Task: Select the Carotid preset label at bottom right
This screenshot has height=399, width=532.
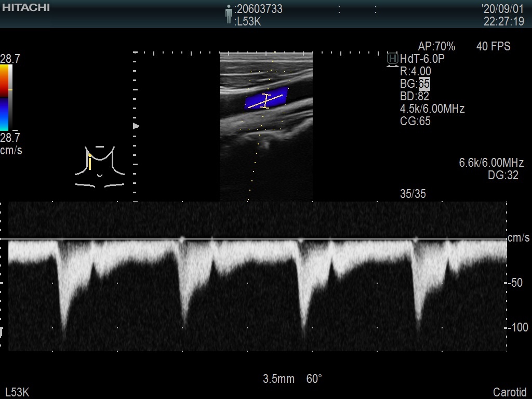Action: click(x=510, y=392)
